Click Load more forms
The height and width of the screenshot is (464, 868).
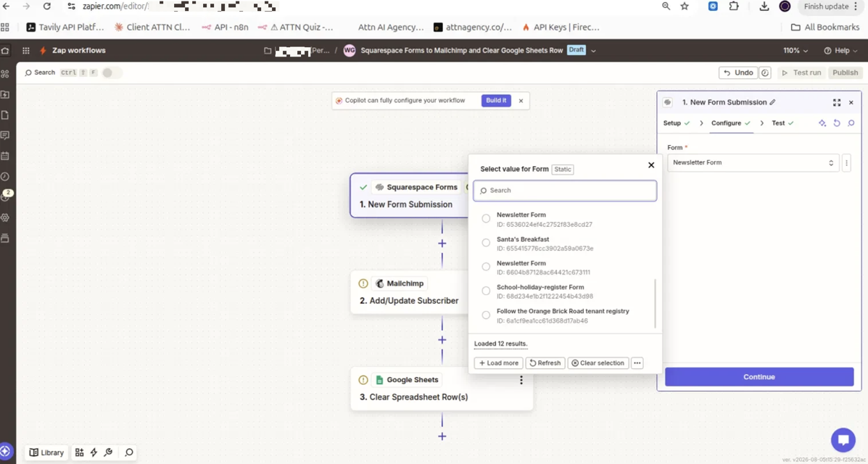click(x=499, y=363)
